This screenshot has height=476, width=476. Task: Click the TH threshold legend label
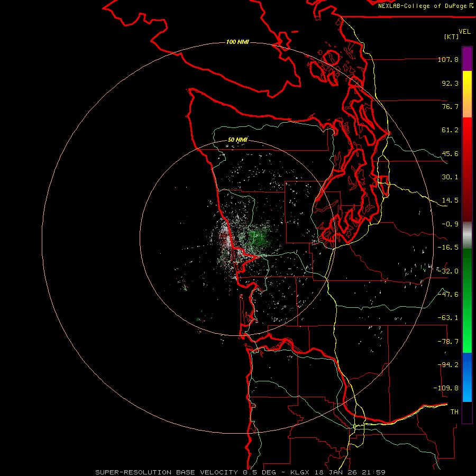tap(454, 412)
